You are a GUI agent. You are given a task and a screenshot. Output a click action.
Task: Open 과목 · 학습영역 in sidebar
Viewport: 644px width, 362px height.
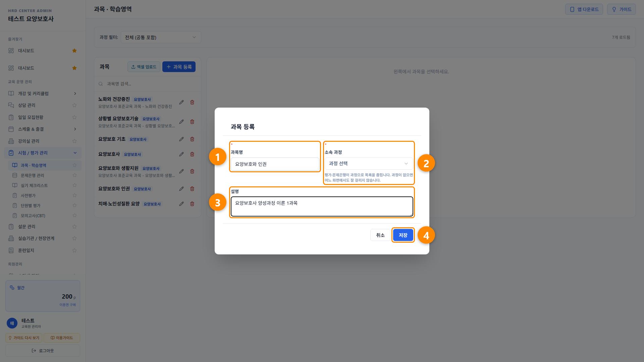point(44,165)
